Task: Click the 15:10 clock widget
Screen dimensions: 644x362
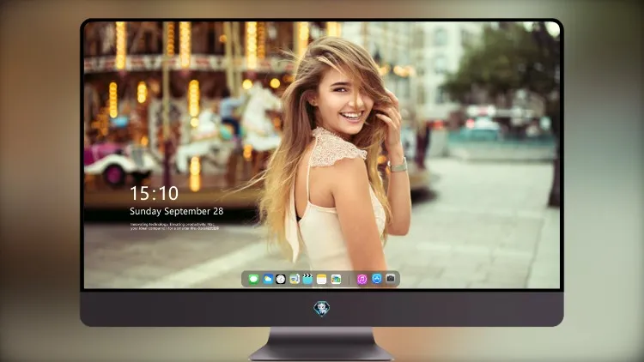Action: [x=154, y=193]
